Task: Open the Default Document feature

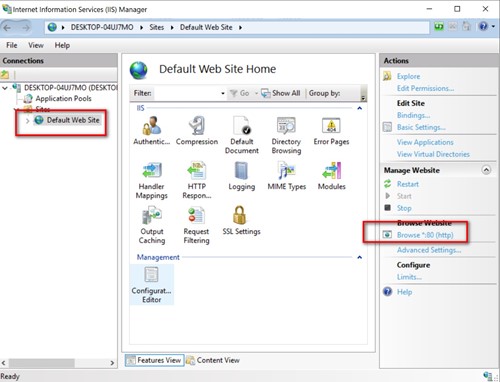Action: point(242,135)
